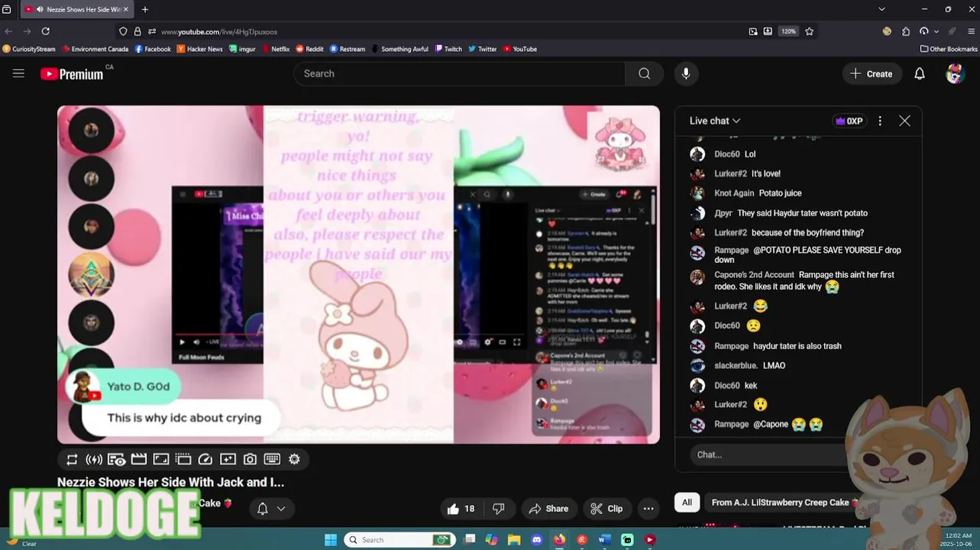This screenshot has height=550, width=980.
Task: Open a new browser tab
Action: coord(145,9)
